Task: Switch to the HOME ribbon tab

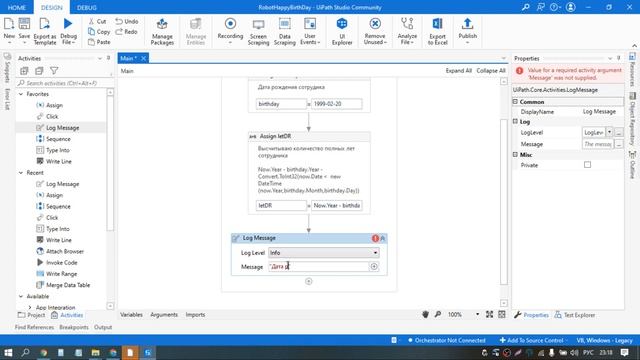Action: (17, 7)
